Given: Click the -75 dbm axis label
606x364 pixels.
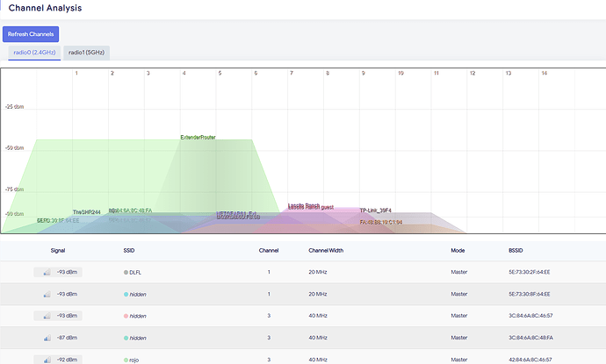Looking at the screenshot, I should point(15,189).
